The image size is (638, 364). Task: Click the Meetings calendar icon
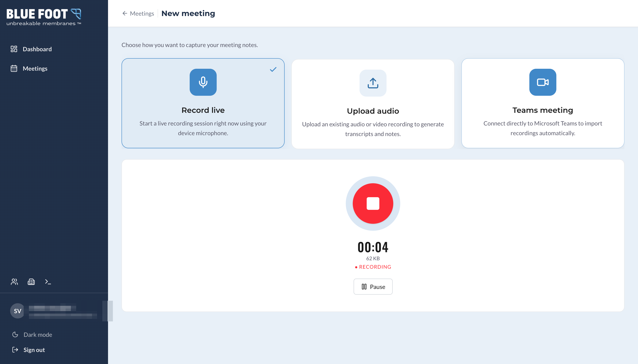coord(14,69)
